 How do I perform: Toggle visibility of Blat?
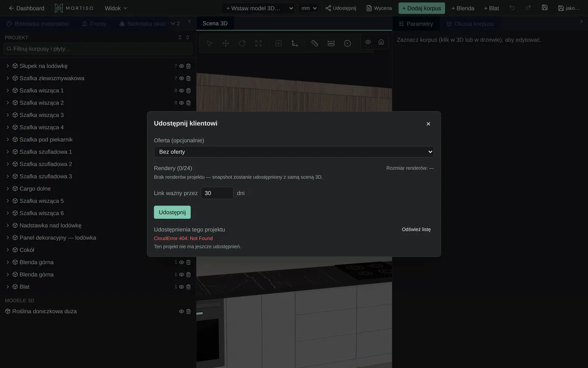(181, 287)
